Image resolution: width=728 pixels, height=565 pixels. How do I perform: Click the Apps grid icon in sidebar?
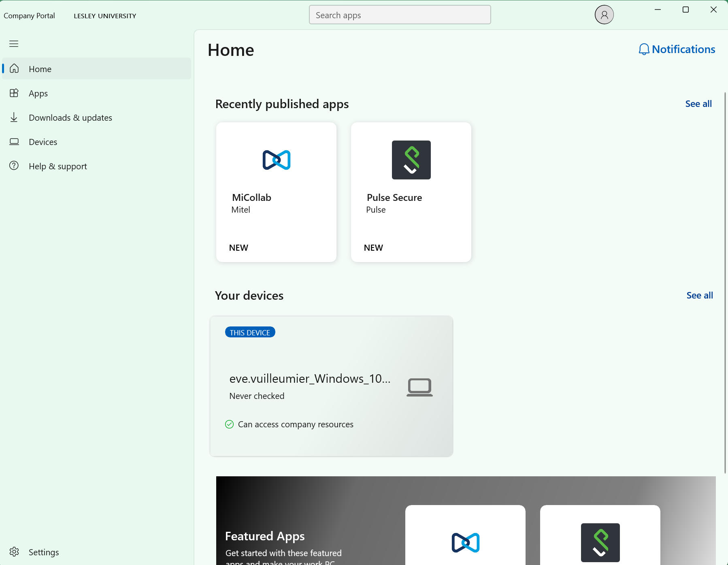click(x=14, y=93)
